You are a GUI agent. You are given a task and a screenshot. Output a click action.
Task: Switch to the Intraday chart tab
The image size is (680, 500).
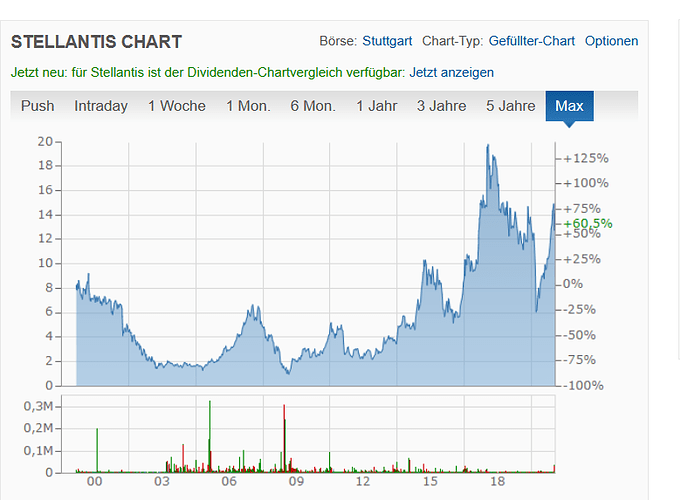[x=101, y=106]
